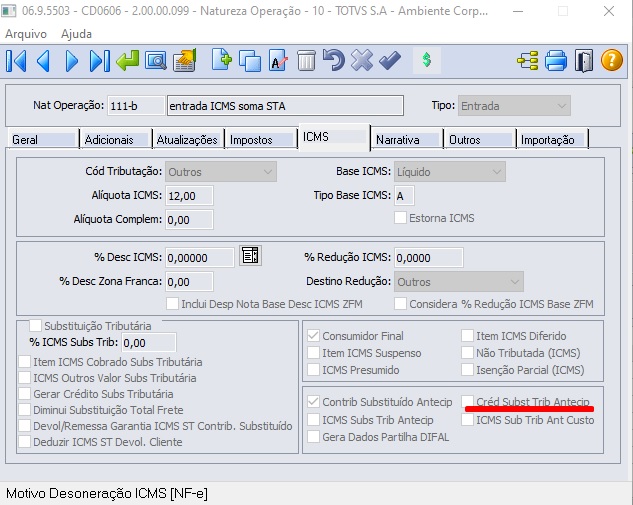Enable Gerar Crédito Subs Tributária
This screenshot has height=505, width=633.
coord(25,394)
